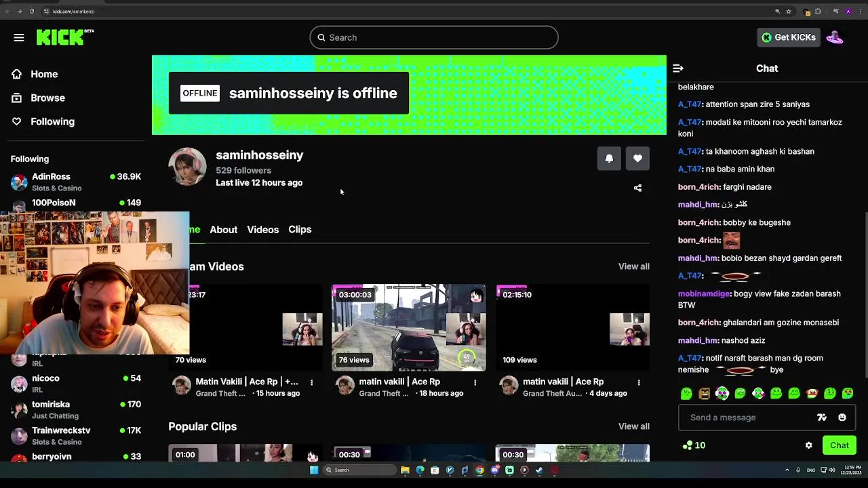The image size is (868, 488).
Task: Open options for 18 hours ago video
Action: pyautogui.click(x=475, y=383)
